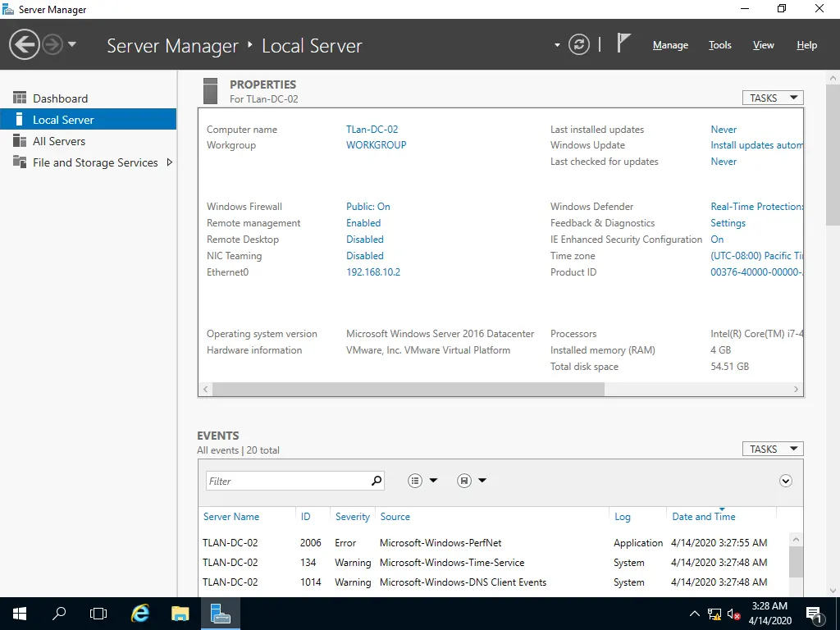Open Properties TASKS dropdown
The image size is (840, 630).
pyautogui.click(x=773, y=98)
